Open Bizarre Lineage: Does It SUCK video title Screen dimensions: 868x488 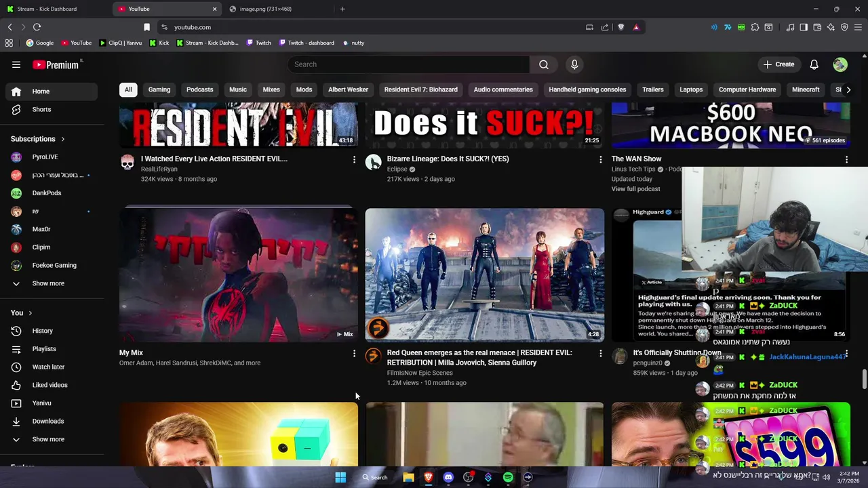448,159
